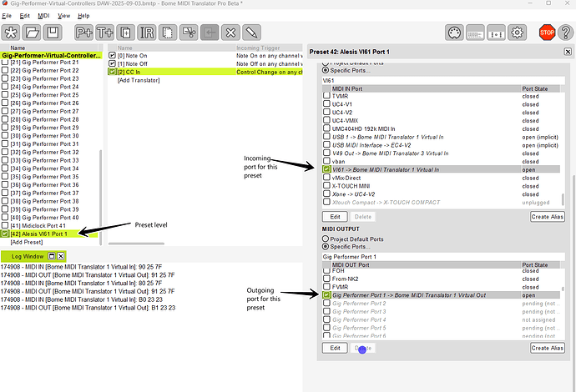Add a new translator with the T+ icon
Screen dimensions: 576x392
point(104,33)
